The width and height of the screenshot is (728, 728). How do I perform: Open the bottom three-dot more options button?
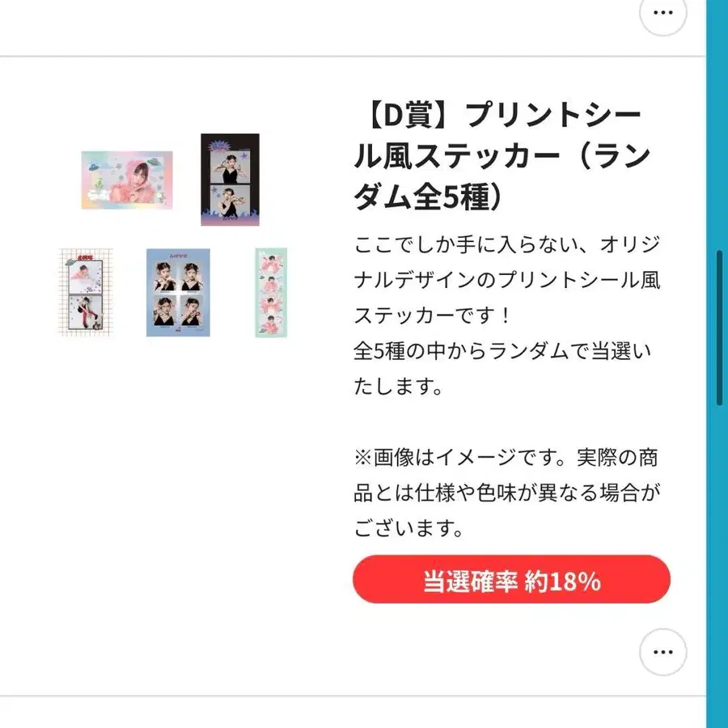pyautogui.click(x=662, y=651)
